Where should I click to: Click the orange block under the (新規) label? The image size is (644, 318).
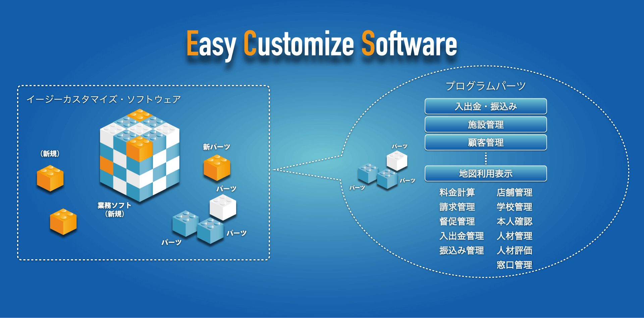(x=50, y=178)
